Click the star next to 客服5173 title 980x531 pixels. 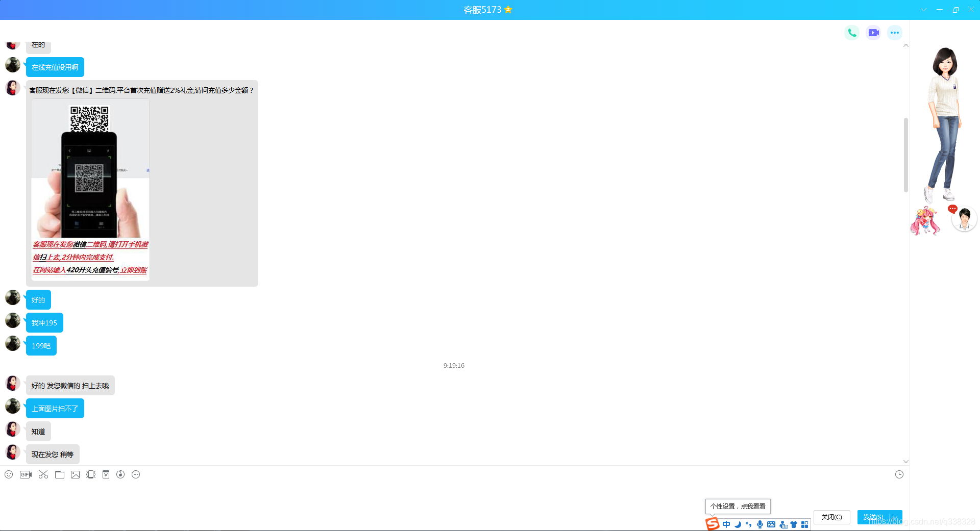point(508,9)
